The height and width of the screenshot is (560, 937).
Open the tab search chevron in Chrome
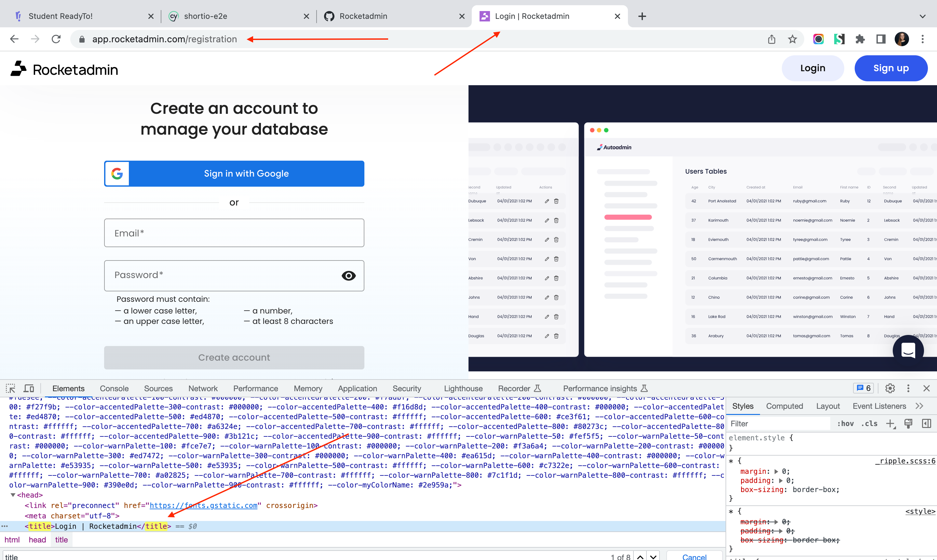pyautogui.click(x=922, y=16)
